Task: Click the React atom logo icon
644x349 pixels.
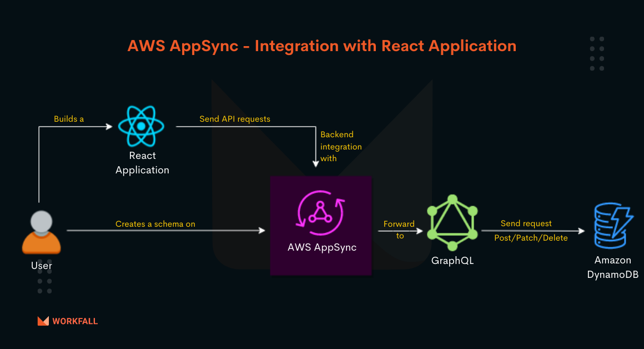Action: pos(141,126)
